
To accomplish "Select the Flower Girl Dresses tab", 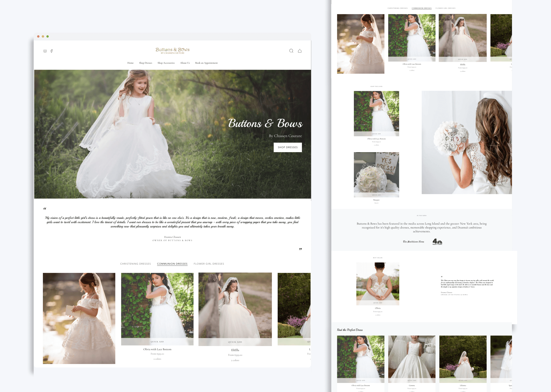I will 209,264.
